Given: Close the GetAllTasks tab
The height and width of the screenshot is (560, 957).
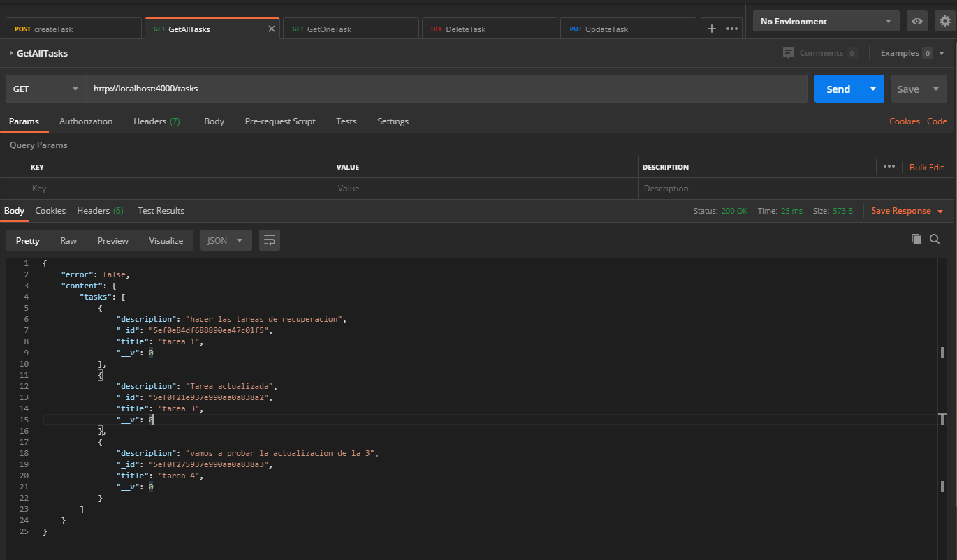Looking at the screenshot, I should pos(272,29).
